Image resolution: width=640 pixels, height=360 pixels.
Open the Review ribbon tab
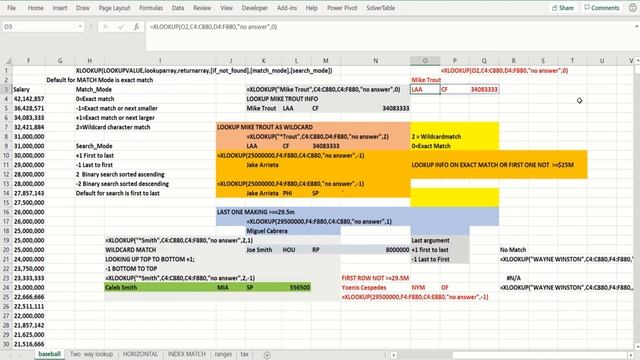tap(202, 8)
